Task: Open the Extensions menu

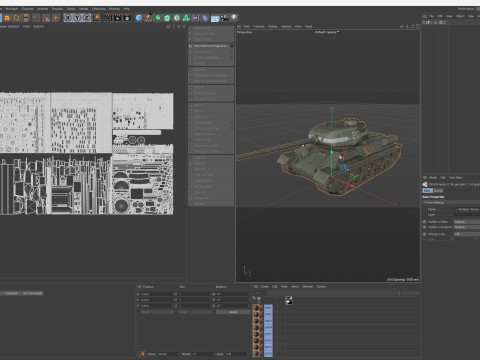Action: 99,9
